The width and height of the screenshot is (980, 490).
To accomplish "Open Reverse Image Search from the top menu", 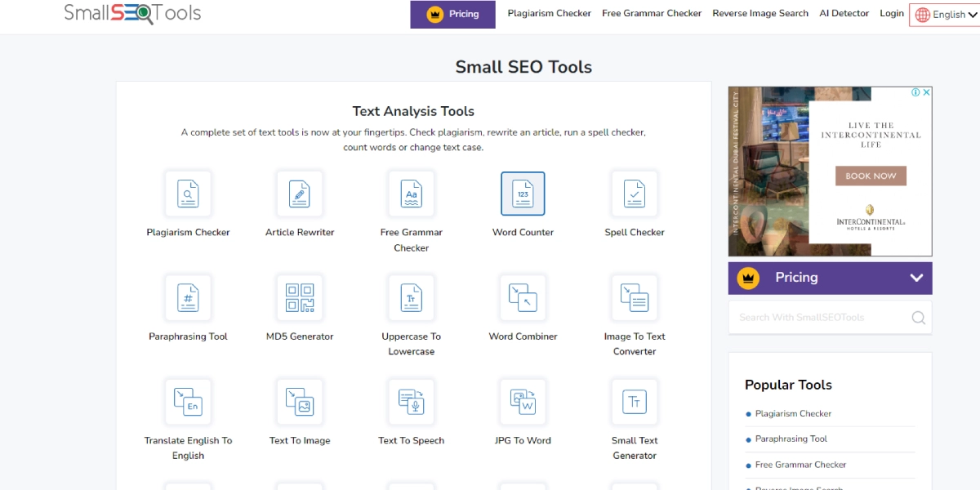I will 759,13.
